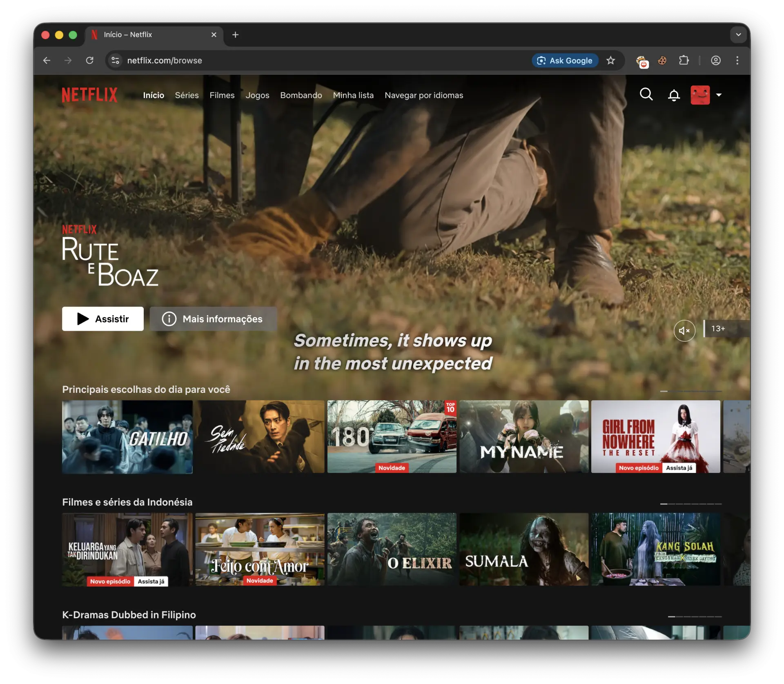Open the Sumala thumbnail

tap(524, 549)
